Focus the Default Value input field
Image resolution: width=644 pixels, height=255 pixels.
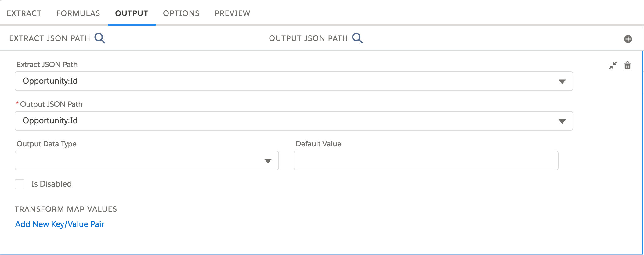point(426,160)
